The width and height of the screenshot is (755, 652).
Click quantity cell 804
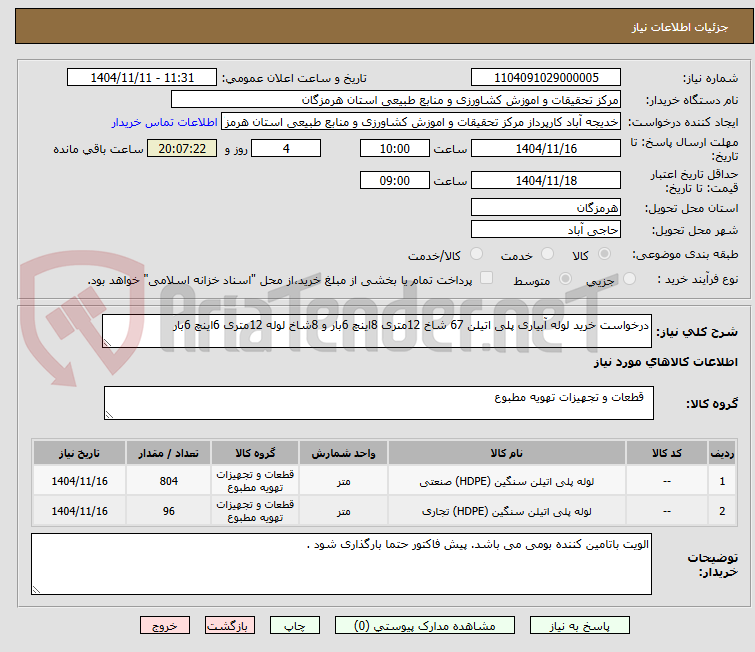(169, 481)
